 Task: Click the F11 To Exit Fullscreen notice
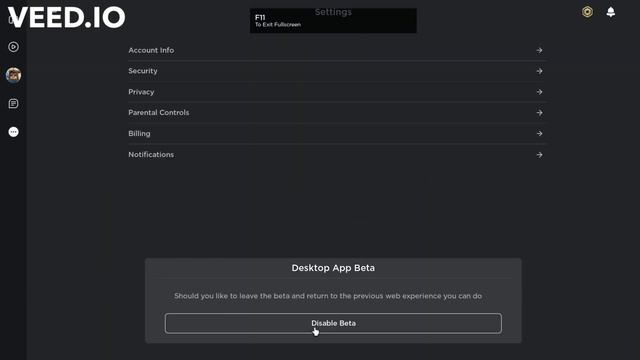click(x=333, y=20)
